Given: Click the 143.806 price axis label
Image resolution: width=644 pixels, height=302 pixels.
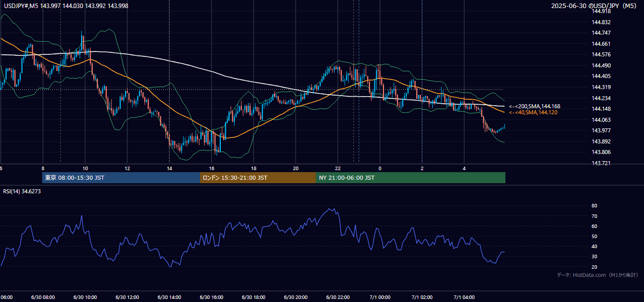Looking at the screenshot, I should [602, 153].
